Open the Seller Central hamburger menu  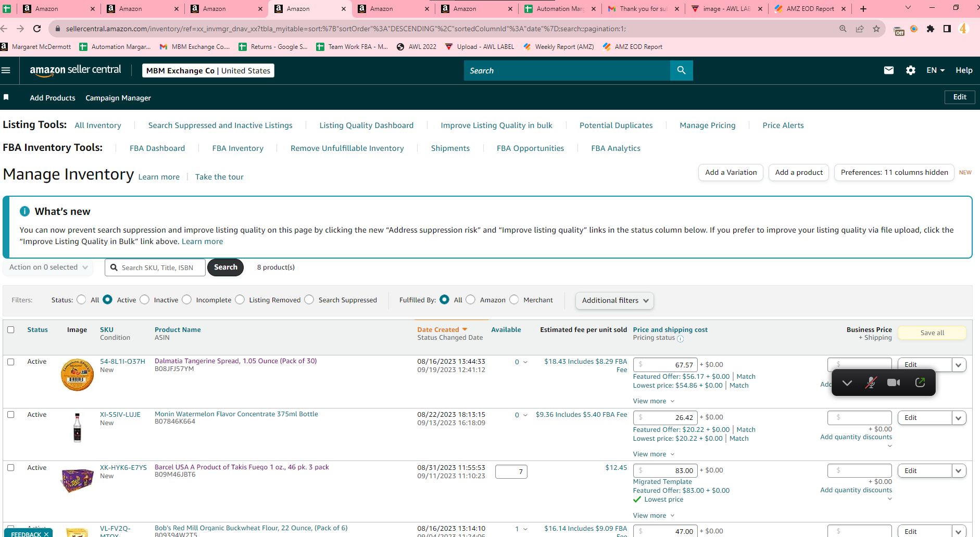[x=6, y=70]
